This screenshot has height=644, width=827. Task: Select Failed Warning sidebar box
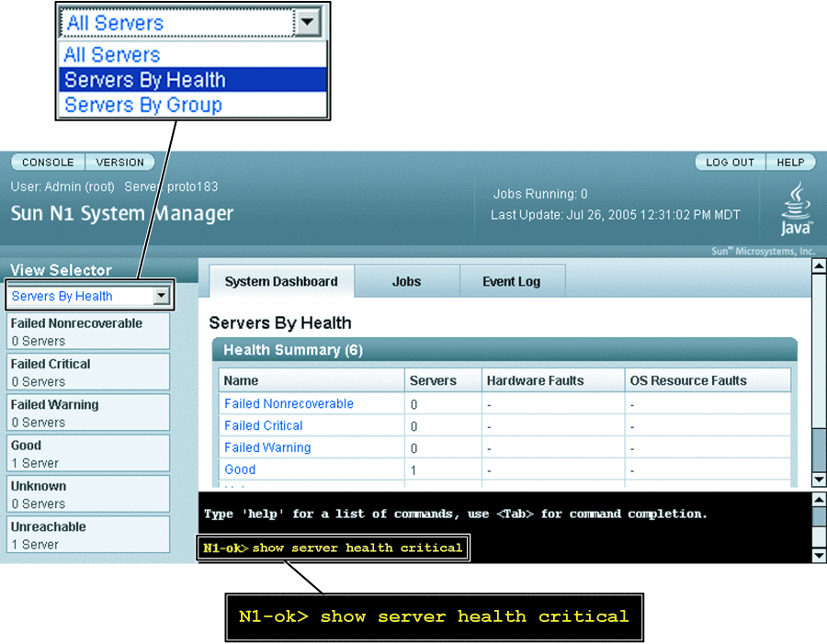[x=88, y=412]
